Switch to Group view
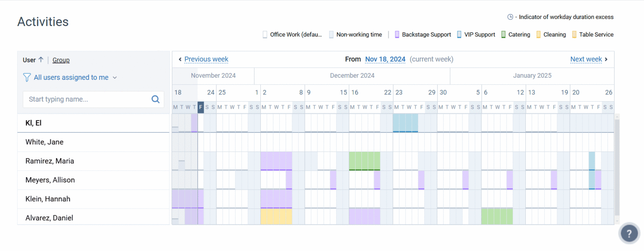 coord(61,60)
